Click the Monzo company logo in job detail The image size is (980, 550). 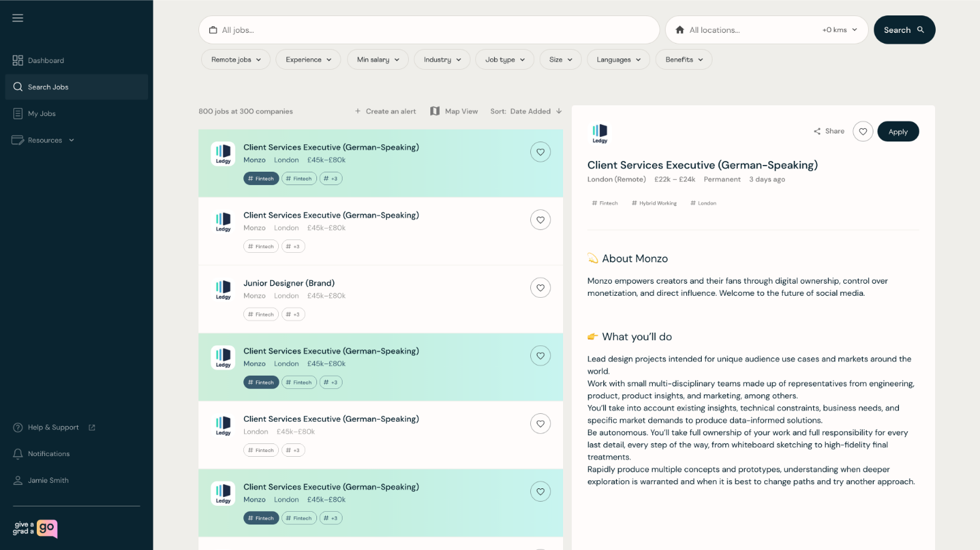600,133
